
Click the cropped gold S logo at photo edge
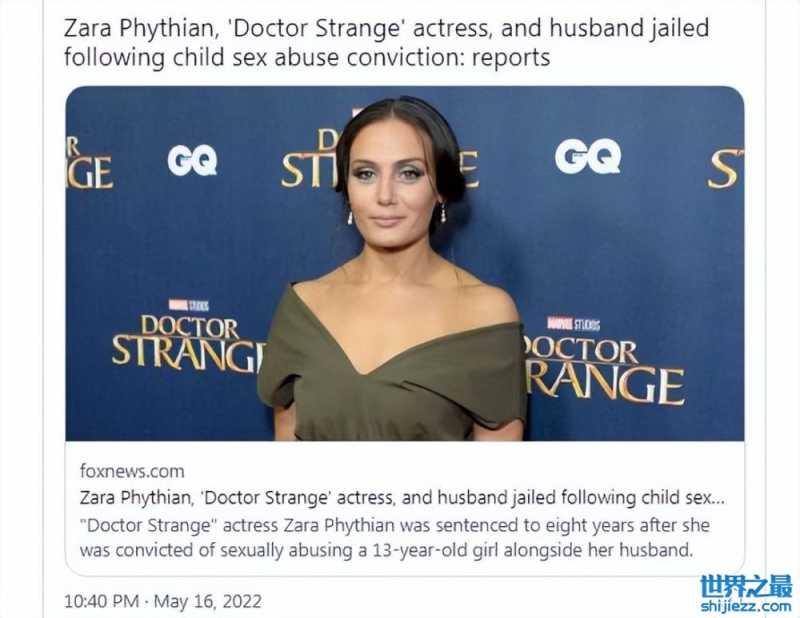tap(725, 168)
